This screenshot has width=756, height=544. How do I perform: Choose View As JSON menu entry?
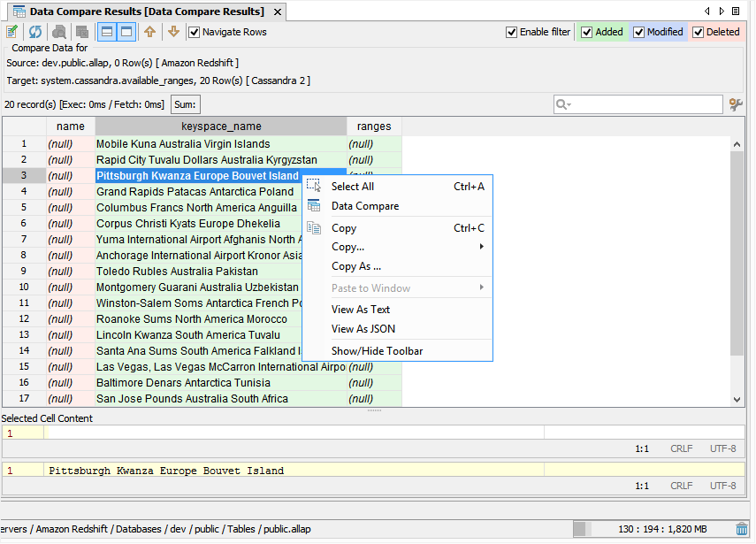pos(397,329)
